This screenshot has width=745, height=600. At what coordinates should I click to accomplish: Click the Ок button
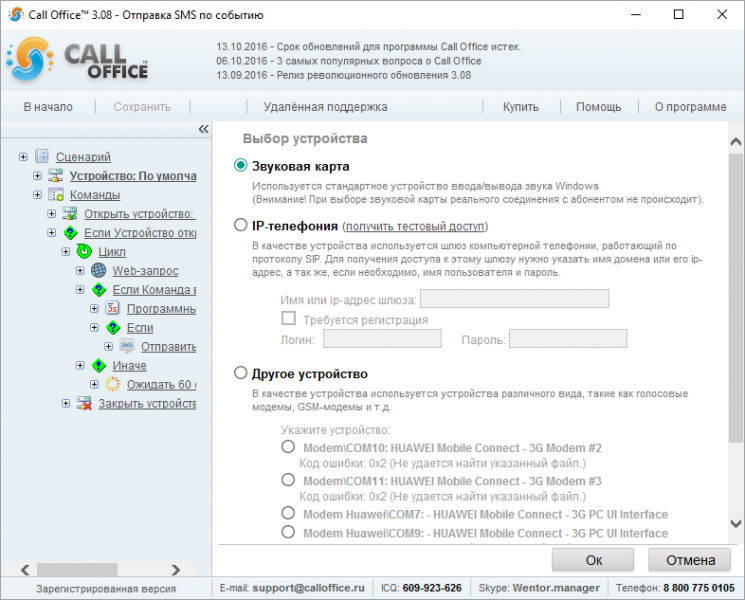(593, 560)
